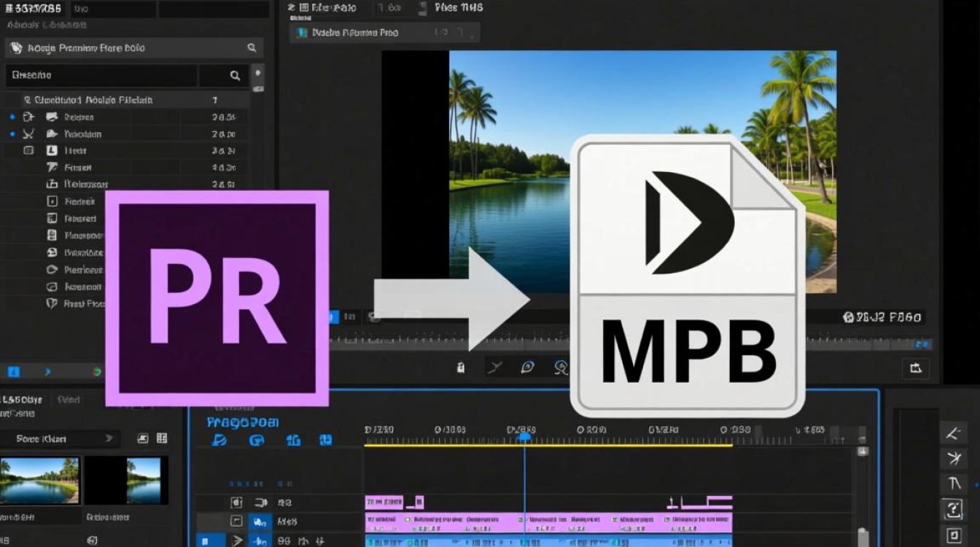Click the magnifier icon in the second search field
Image resolution: width=980 pixels, height=547 pixels.
click(x=235, y=75)
